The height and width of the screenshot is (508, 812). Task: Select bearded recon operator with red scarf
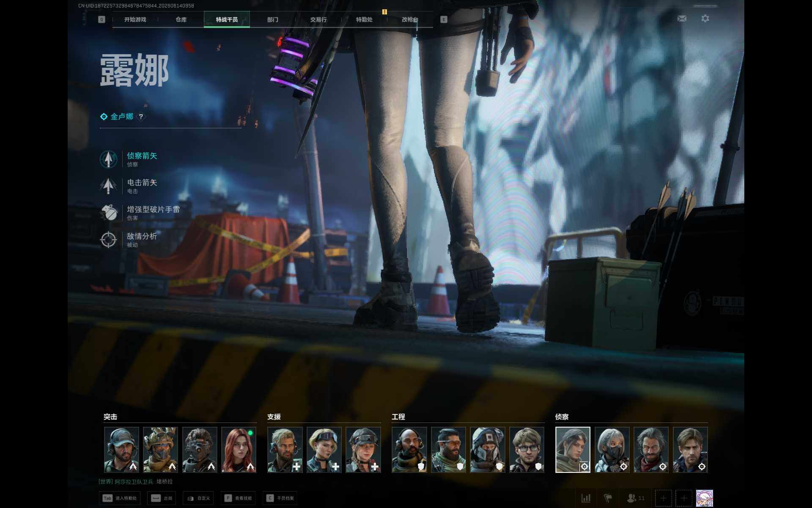tap(651, 450)
